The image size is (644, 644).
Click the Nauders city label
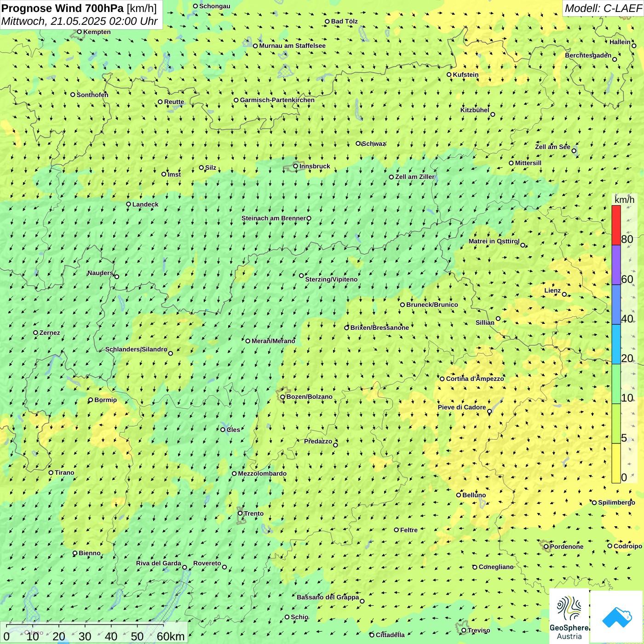pyautogui.click(x=100, y=273)
